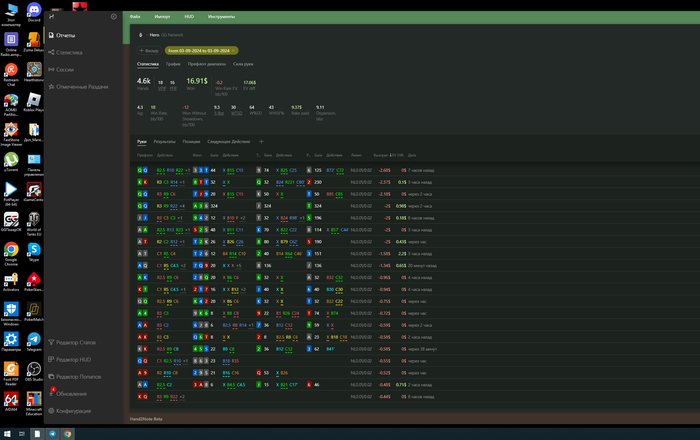Image resolution: width=700 pixels, height=440 pixels.
Task: Click the Hero GG Network player selector
Action: coord(161,35)
